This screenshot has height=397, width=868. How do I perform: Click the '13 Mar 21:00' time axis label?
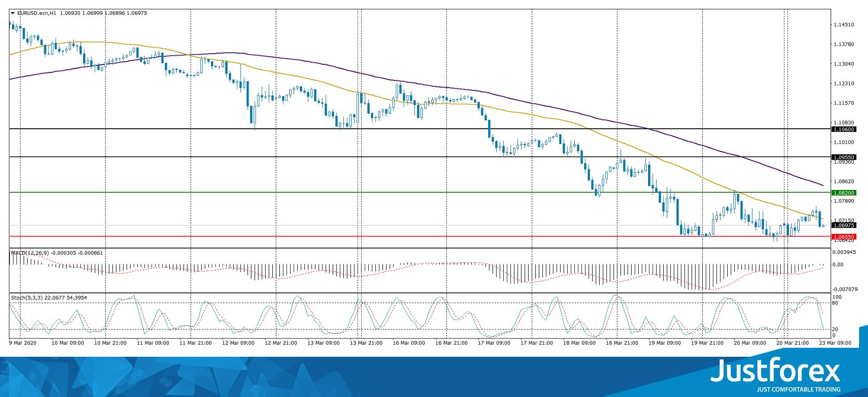point(366,343)
